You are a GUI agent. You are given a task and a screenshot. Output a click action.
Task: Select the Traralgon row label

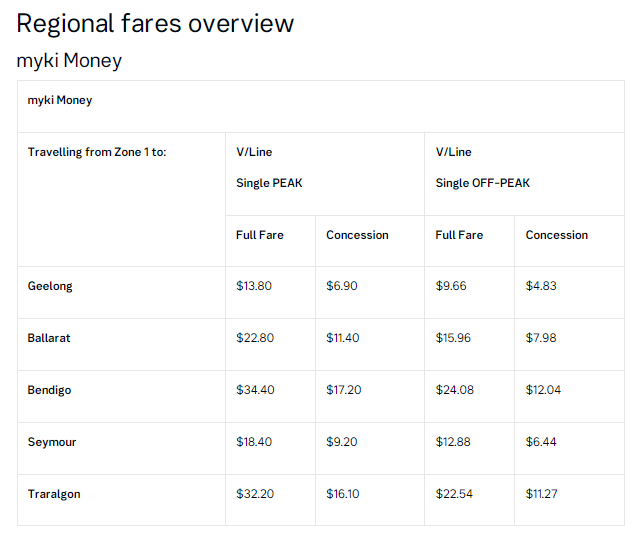54,494
